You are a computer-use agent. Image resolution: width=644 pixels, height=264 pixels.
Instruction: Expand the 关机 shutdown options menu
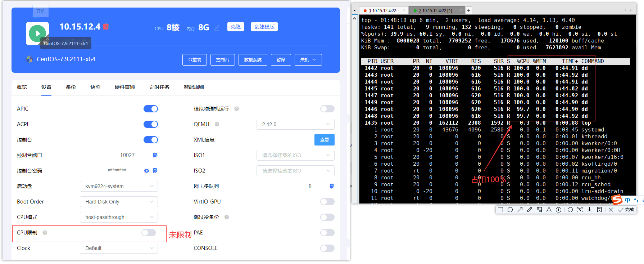point(308,60)
